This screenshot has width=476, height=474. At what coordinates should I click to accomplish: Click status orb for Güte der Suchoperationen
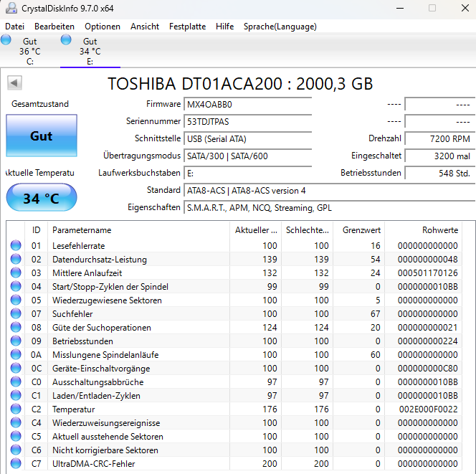[x=16, y=327]
